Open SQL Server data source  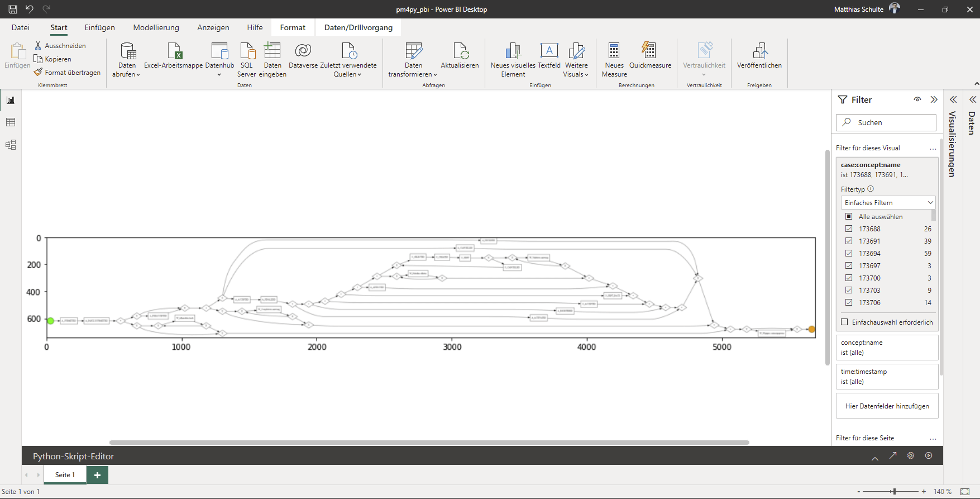[x=246, y=59]
